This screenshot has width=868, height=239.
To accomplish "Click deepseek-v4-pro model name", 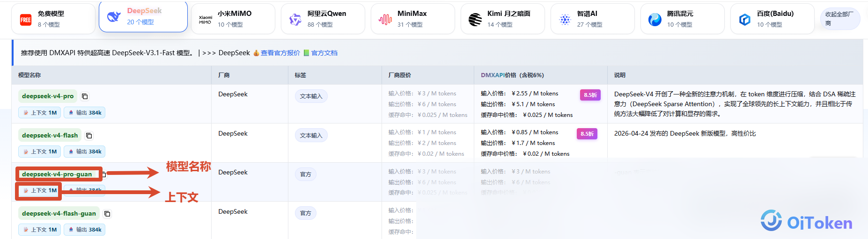I will 48,96.
